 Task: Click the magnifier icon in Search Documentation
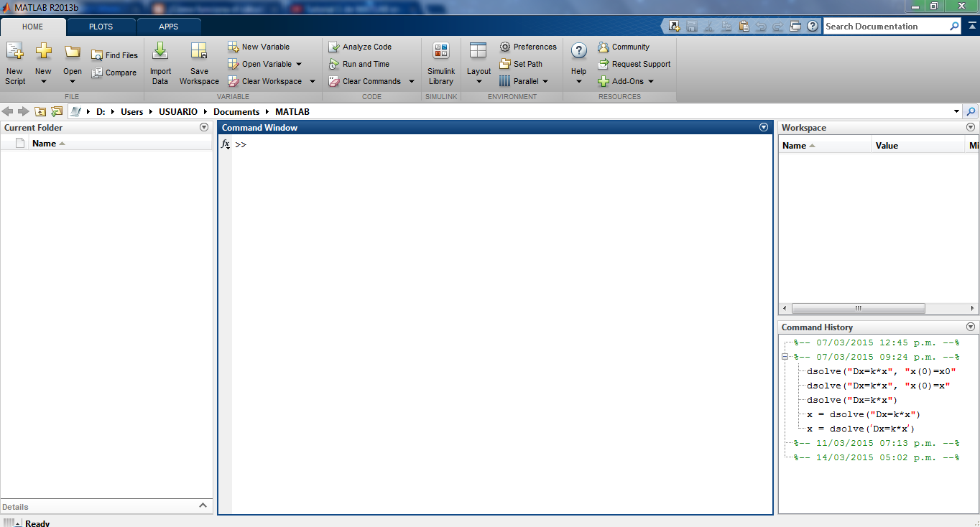[x=954, y=26]
